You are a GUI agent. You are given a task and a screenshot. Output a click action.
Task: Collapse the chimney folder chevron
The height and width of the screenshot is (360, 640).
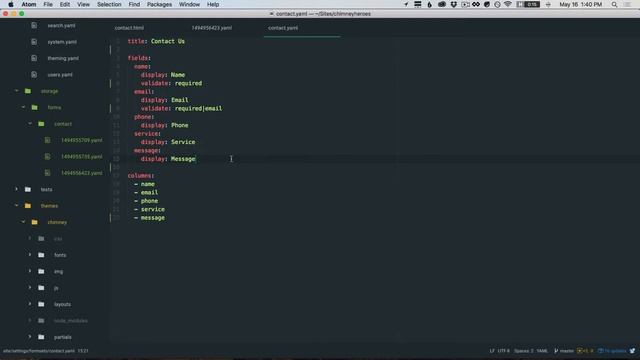(x=23, y=222)
